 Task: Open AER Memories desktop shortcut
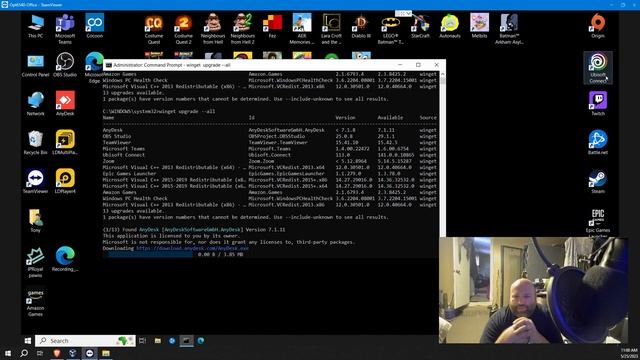[302, 29]
